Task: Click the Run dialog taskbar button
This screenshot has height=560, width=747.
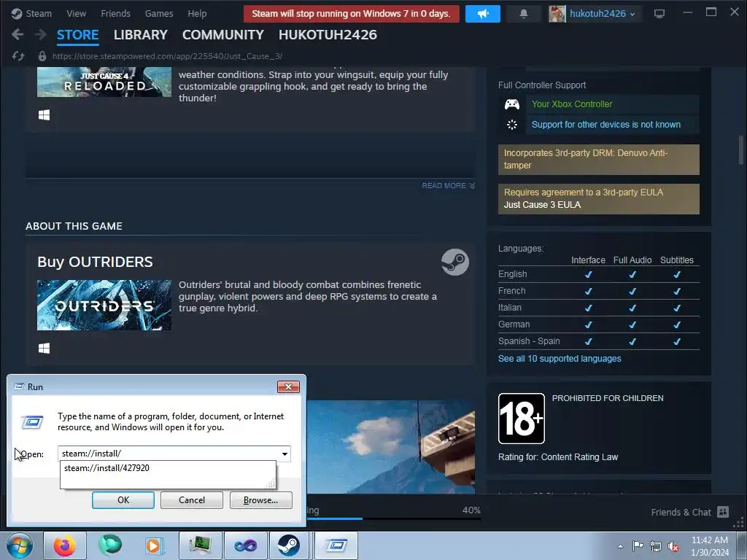Action: click(336, 545)
